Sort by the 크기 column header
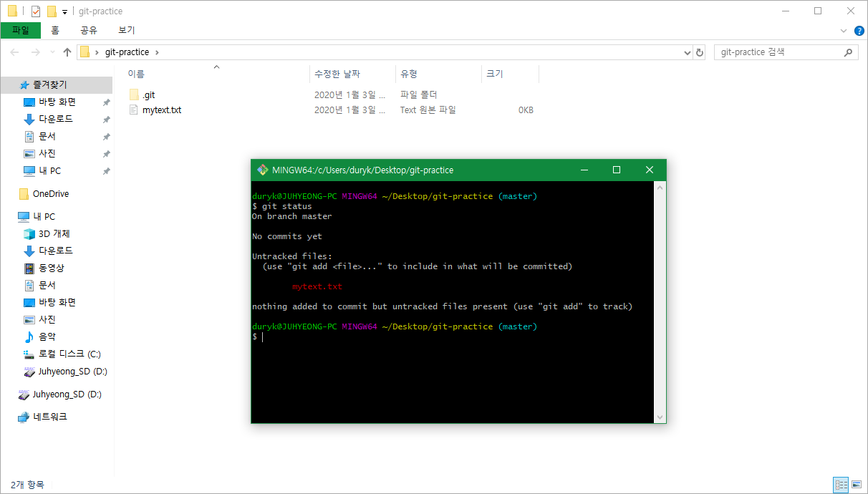Screen dimensions: 868x494 pyautogui.click(x=510, y=74)
